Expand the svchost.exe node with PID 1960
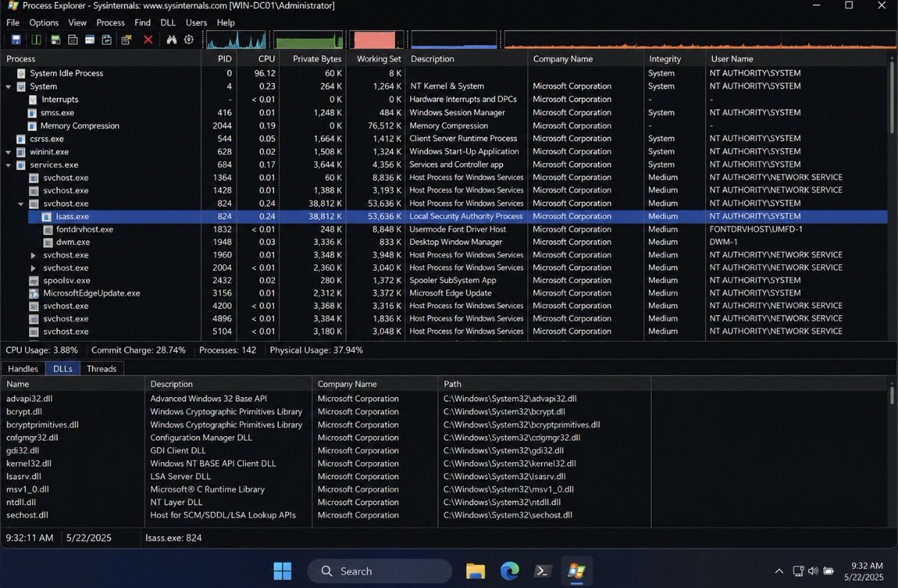This screenshot has height=588, width=898. pyautogui.click(x=33, y=255)
